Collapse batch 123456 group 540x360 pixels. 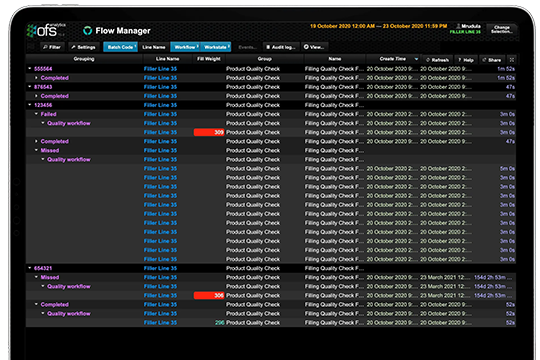click(x=30, y=105)
